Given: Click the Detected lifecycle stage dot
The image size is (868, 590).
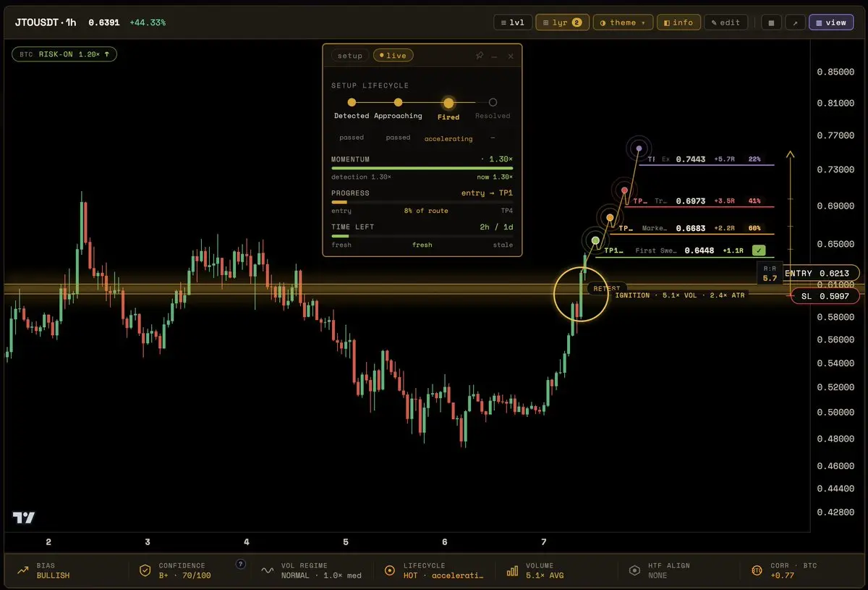Looking at the screenshot, I should tap(352, 103).
